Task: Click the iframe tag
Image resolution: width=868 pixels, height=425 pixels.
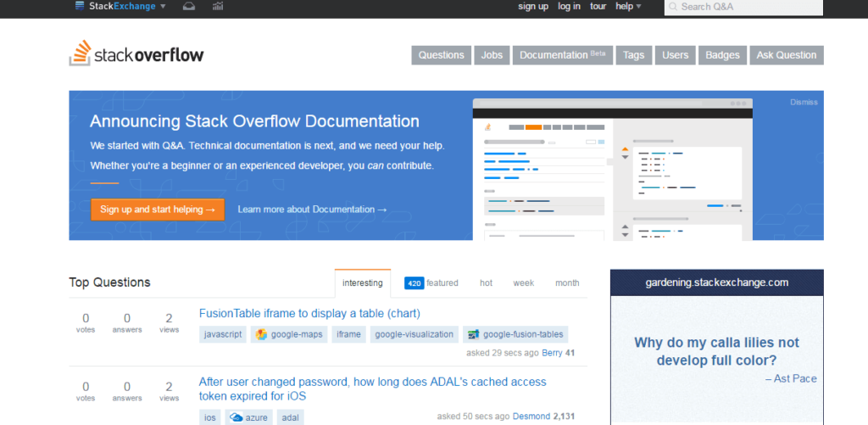Action: pyautogui.click(x=348, y=335)
